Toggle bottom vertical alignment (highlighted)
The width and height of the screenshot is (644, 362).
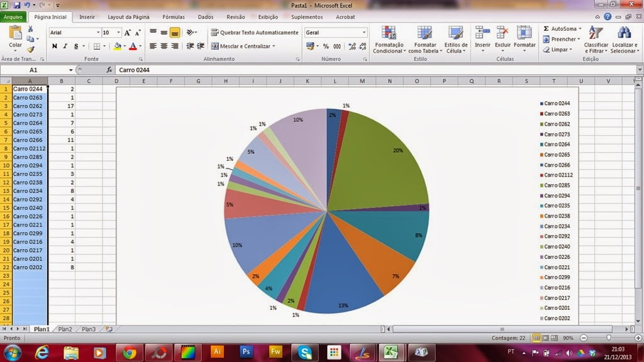175,32
